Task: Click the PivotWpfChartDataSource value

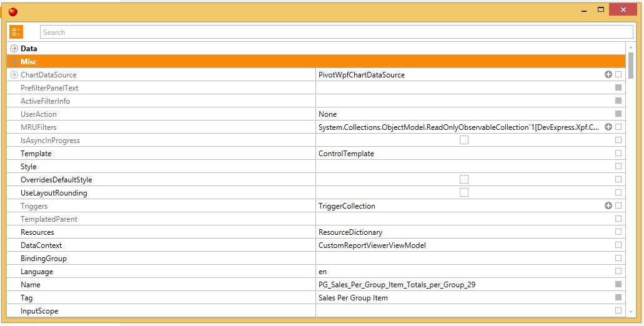Action: 362,75
